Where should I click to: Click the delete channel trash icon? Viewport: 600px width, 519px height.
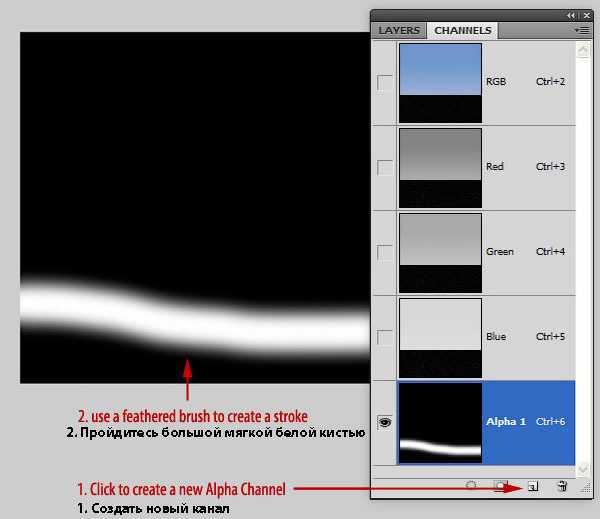562,486
